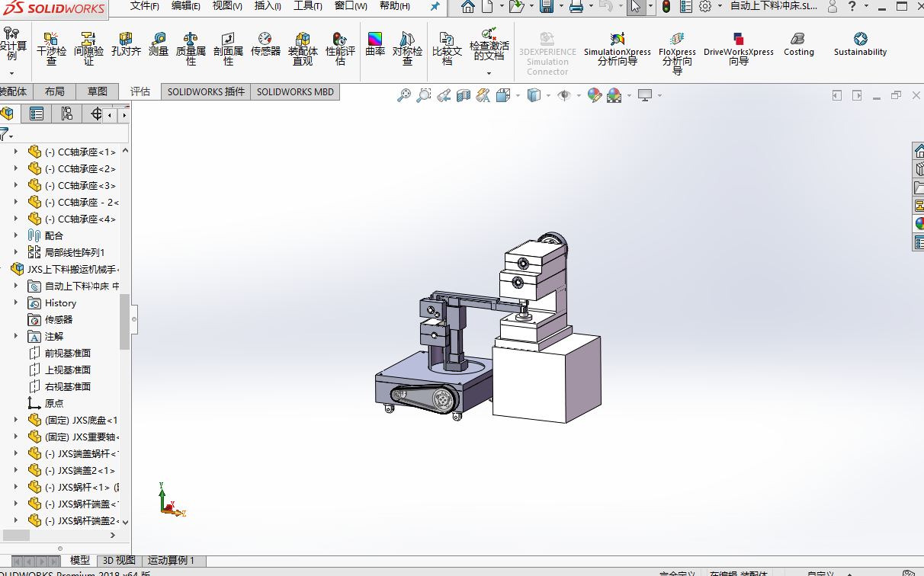924x576 pixels.
Task: Click the Edit Appearance color ball icon
Action: point(595,95)
